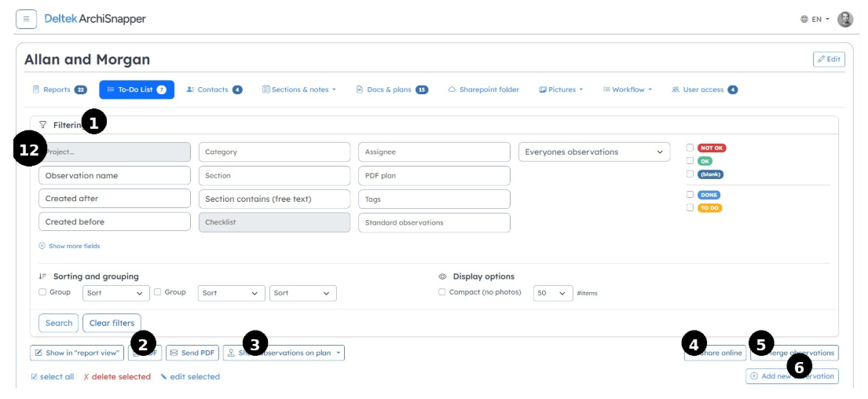
Task: Enable Compact (no photos) checkbox
Action: click(441, 292)
